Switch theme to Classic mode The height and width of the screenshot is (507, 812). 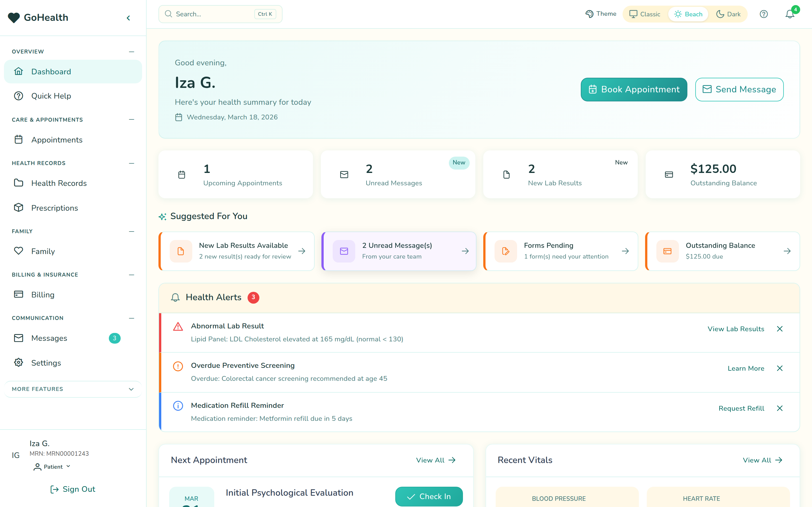(644, 14)
